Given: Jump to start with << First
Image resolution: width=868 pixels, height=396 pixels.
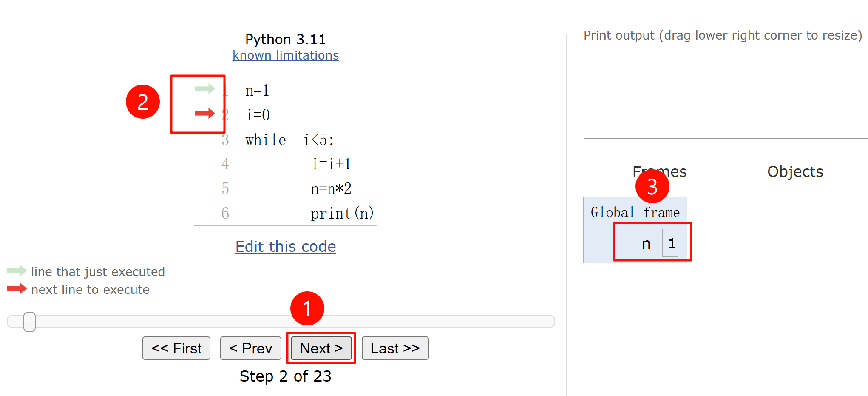Looking at the screenshot, I should [176, 348].
